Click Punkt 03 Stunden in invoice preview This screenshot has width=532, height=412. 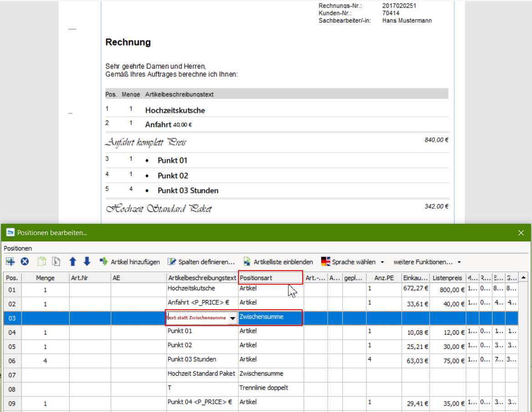[188, 191]
